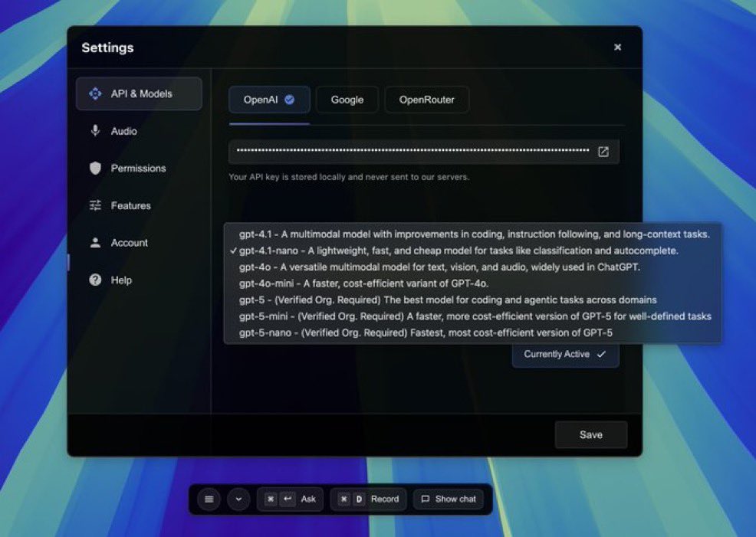Click the blue verified badge on OpenAI

289,100
